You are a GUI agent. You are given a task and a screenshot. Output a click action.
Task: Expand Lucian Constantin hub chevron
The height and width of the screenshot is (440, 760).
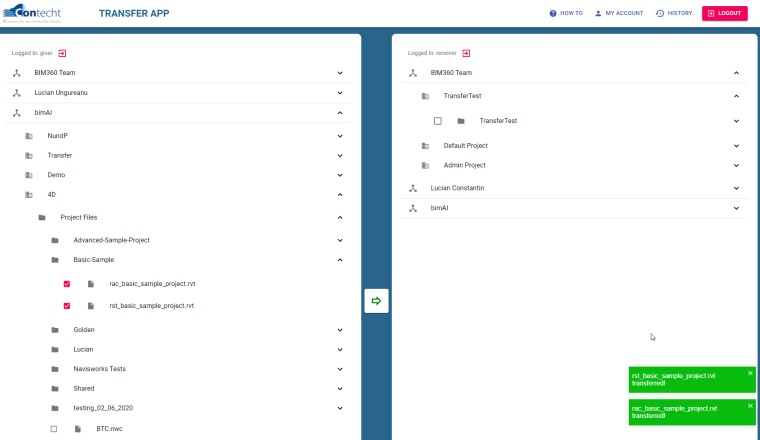[736, 188]
